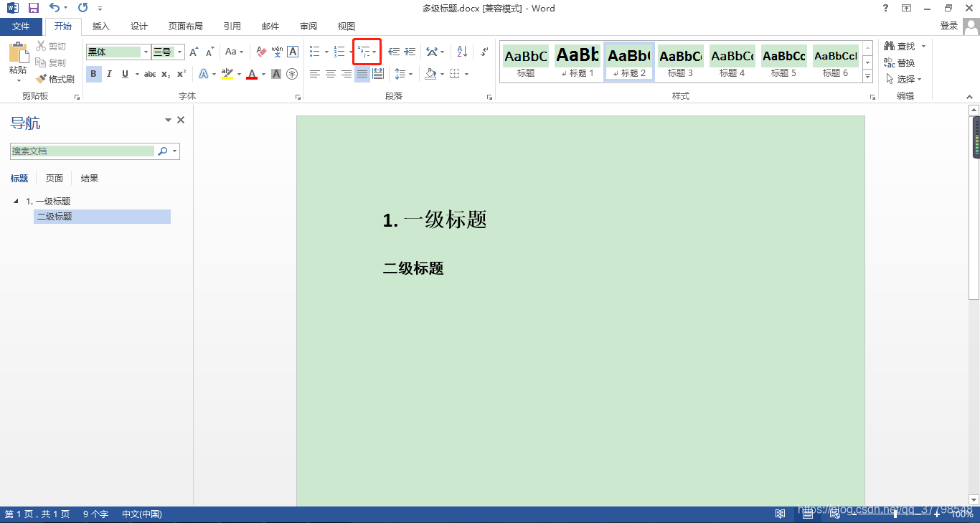Open the 文件 File tab

coord(22,27)
